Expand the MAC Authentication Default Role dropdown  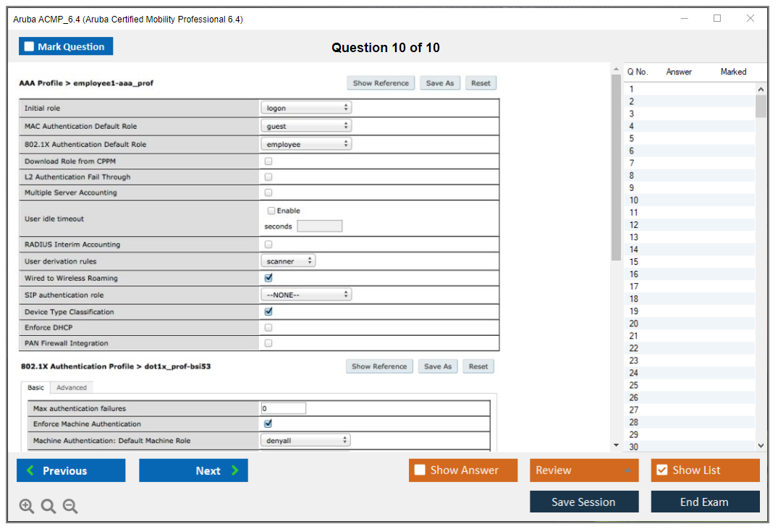[305, 126]
